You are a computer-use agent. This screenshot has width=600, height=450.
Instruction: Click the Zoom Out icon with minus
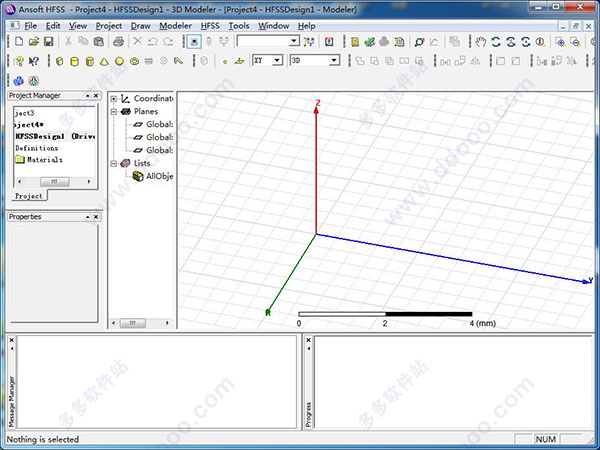coord(575,41)
